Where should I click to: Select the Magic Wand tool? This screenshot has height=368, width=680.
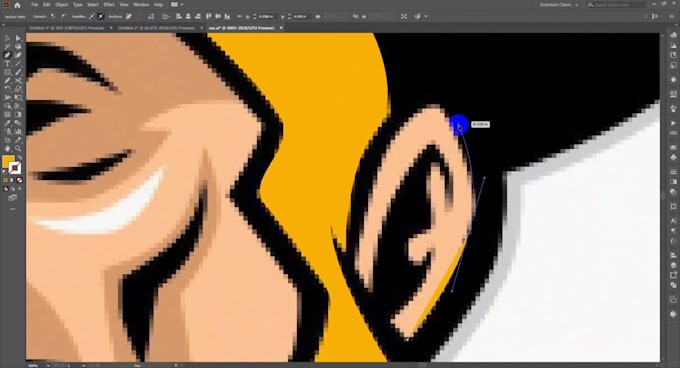pyautogui.click(x=7, y=47)
